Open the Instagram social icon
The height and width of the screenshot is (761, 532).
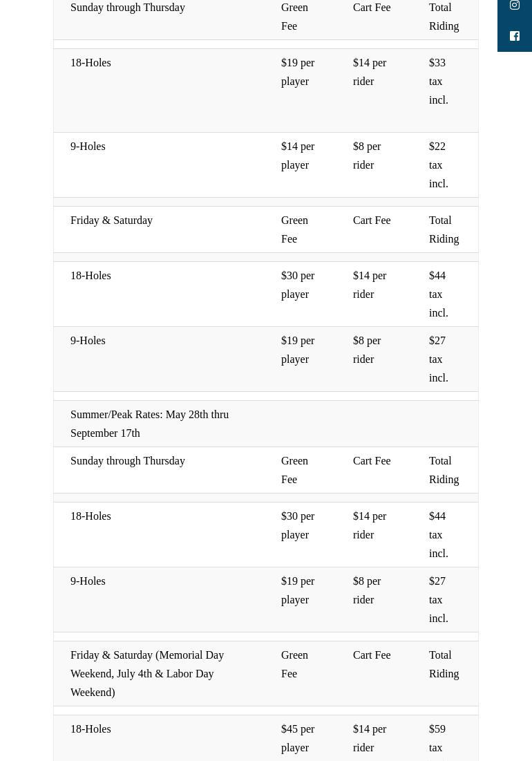[515, 6]
